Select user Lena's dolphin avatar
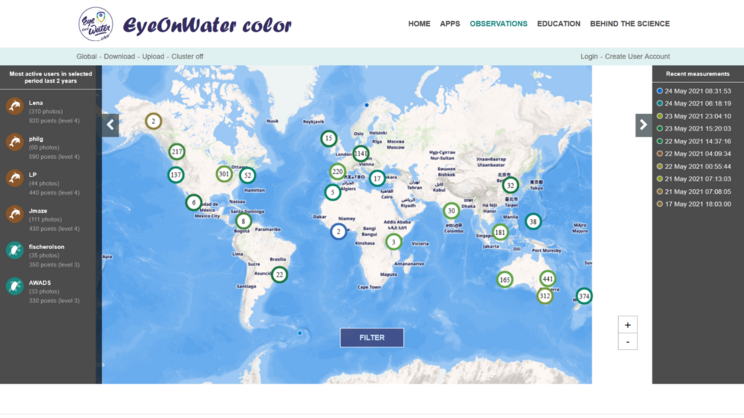This screenshot has width=744, height=418. (15, 106)
